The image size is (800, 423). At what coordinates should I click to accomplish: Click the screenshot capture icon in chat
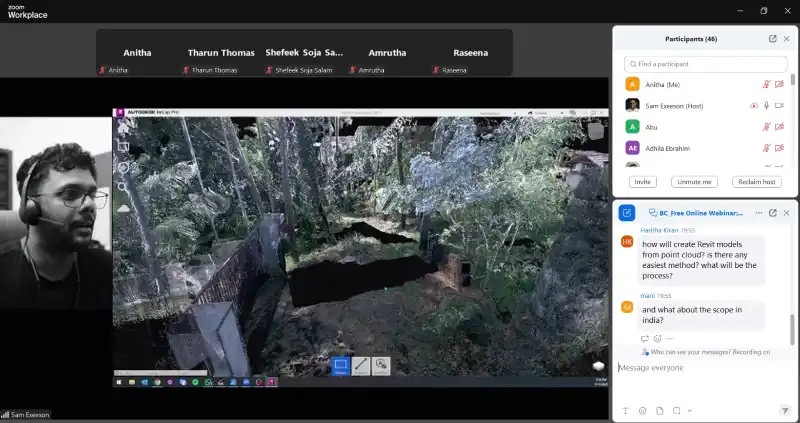[676, 410]
